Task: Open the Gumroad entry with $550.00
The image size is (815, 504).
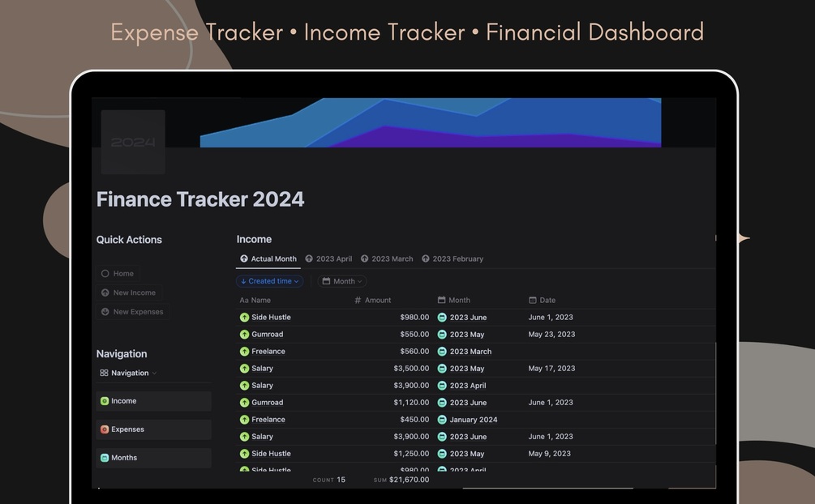Action: (x=267, y=335)
